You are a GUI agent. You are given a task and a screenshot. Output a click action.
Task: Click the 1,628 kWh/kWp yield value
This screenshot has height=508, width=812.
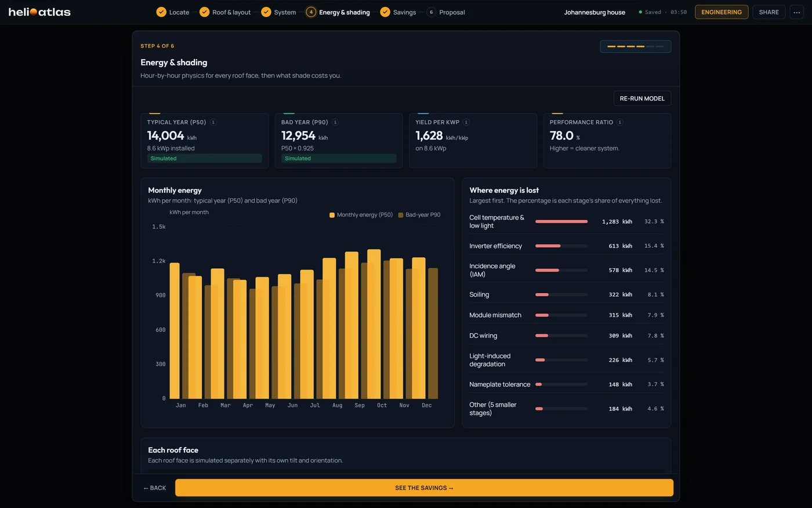pos(441,136)
